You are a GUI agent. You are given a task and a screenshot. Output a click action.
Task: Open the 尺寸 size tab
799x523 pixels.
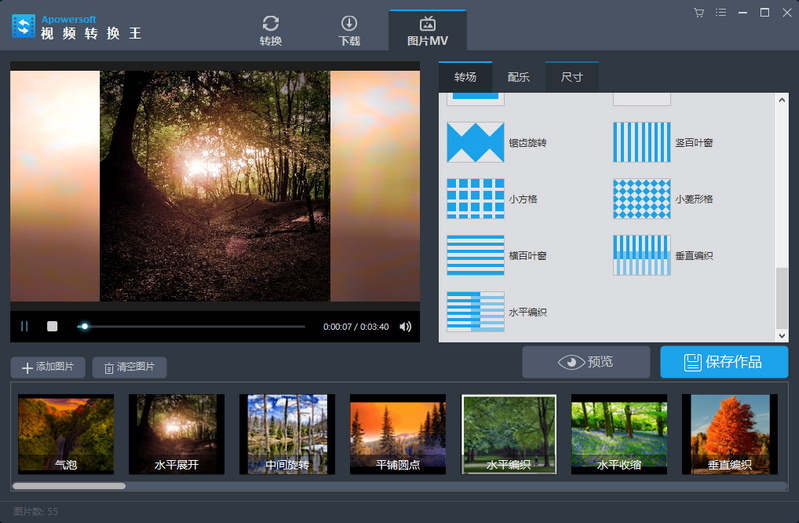coord(572,77)
